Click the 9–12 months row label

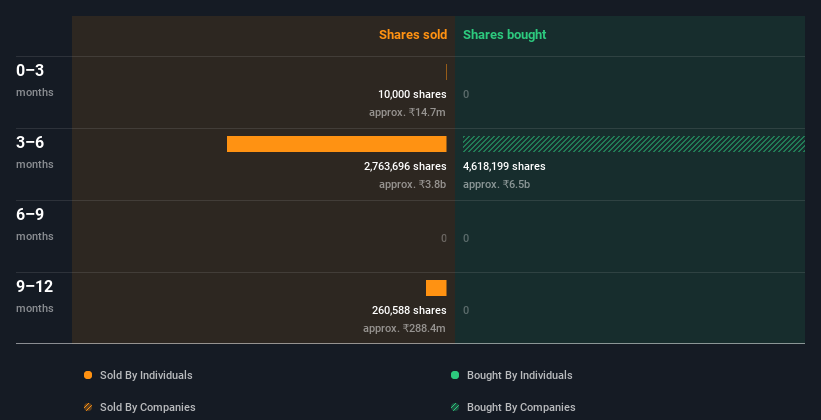click(x=35, y=296)
